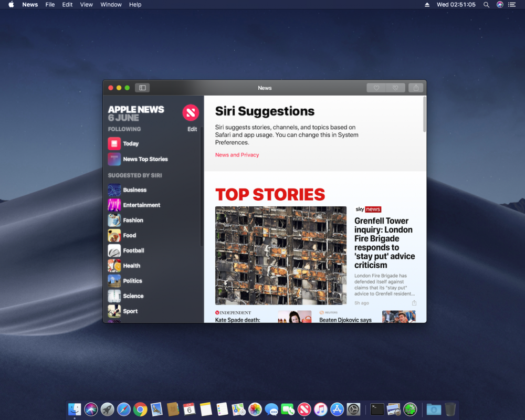
Task: Open the Kate Spade death story
Action: click(237, 320)
